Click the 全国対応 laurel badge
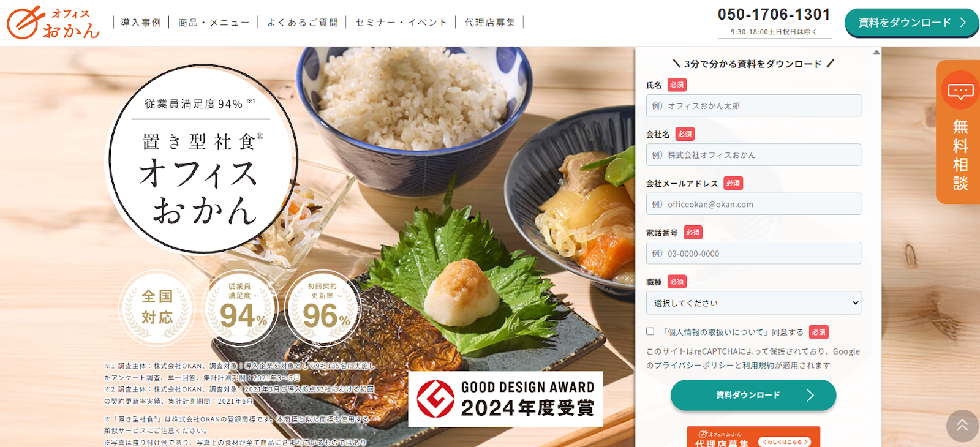This screenshot has width=980, height=447. tap(157, 307)
